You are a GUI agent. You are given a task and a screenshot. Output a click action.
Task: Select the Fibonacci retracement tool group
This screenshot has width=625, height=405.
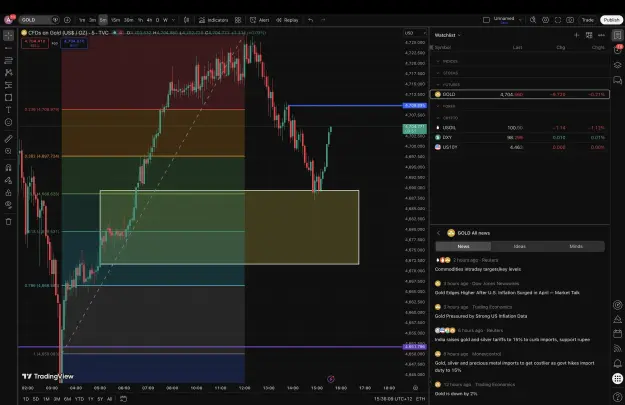click(8, 60)
